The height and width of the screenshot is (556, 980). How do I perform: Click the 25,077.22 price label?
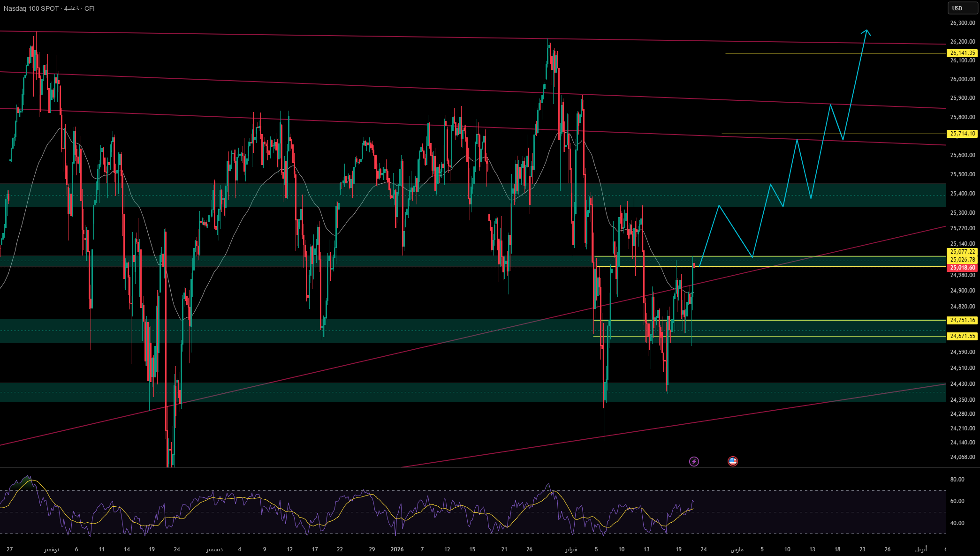pos(962,252)
